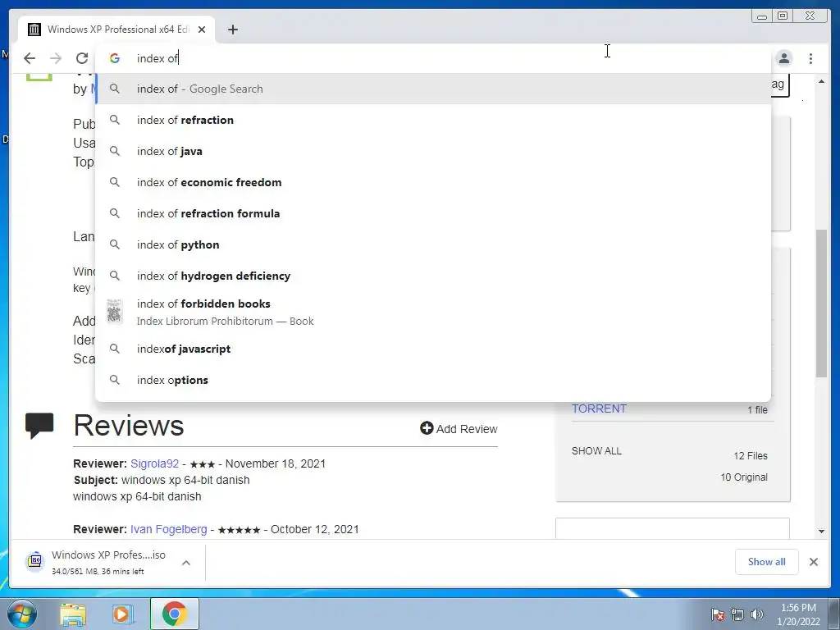Open the network tray icon
This screenshot has height=630, width=840.
[x=737, y=614]
